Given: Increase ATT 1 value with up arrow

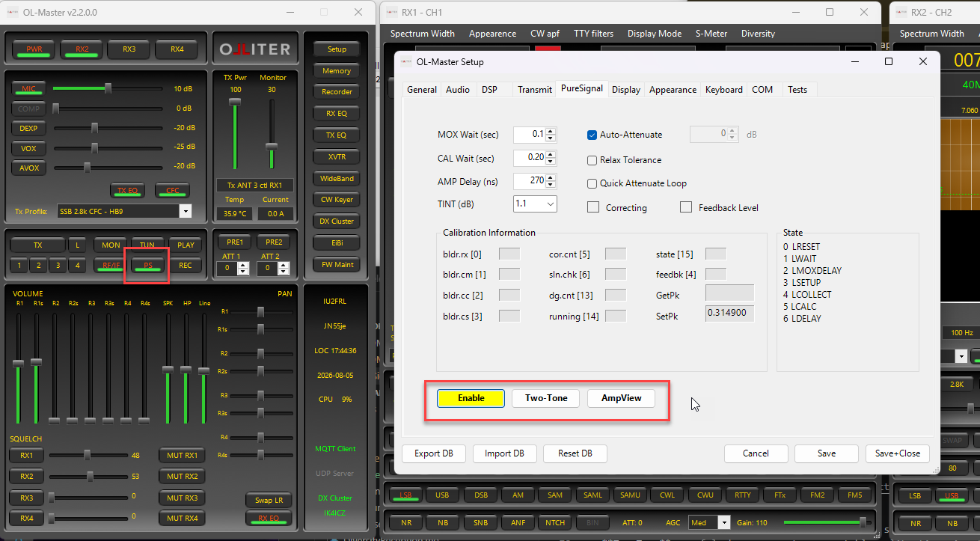Looking at the screenshot, I should (x=243, y=265).
